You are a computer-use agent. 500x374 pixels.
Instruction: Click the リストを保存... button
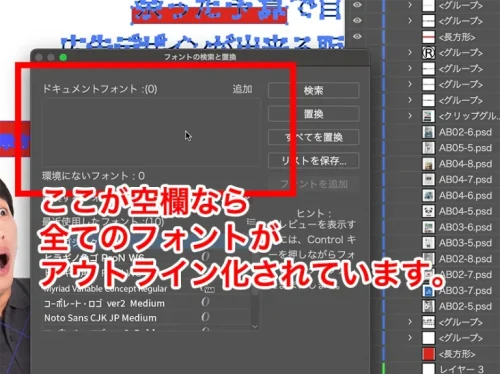point(313,161)
